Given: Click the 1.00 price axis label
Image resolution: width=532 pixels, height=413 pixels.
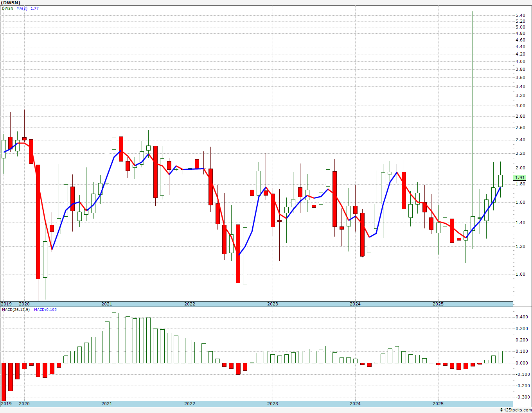Looking at the screenshot, I should (x=520, y=274).
